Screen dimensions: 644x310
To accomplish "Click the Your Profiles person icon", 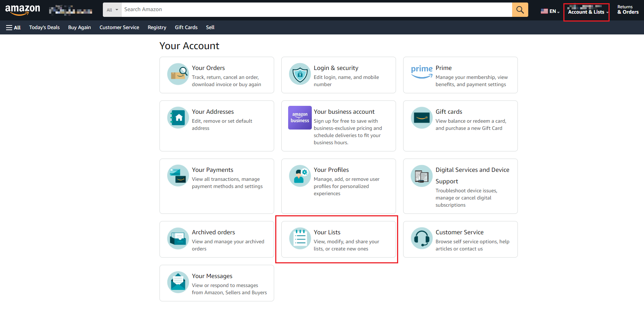I will coord(300,176).
